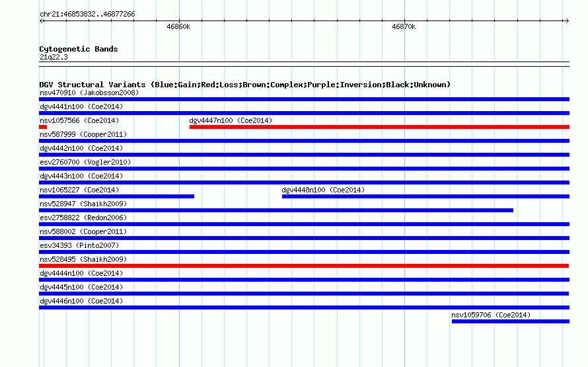Click nsv588002 (Cooper2011) label

click(x=83, y=231)
